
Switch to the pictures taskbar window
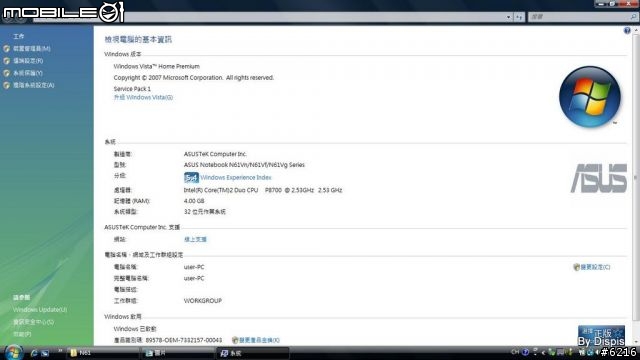tap(178, 353)
